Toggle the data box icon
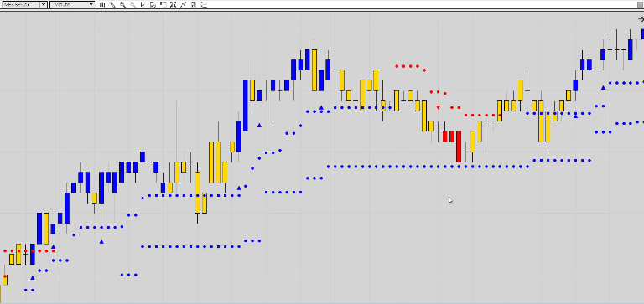This screenshot has width=644, height=304. [163, 4]
